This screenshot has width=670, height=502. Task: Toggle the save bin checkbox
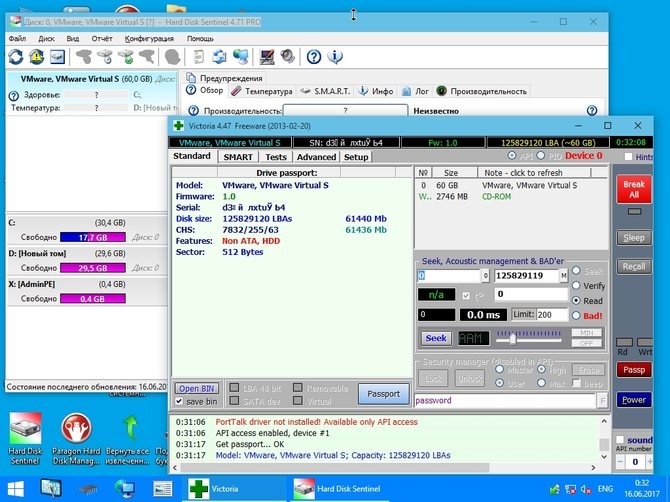(179, 402)
